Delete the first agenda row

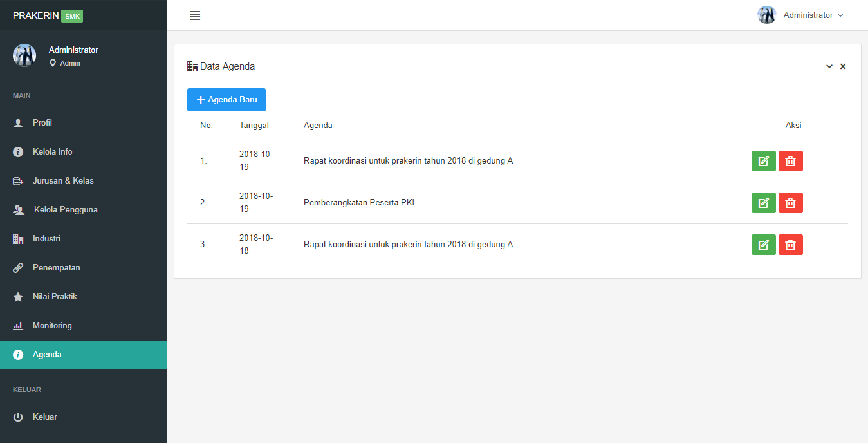[x=790, y=161]
